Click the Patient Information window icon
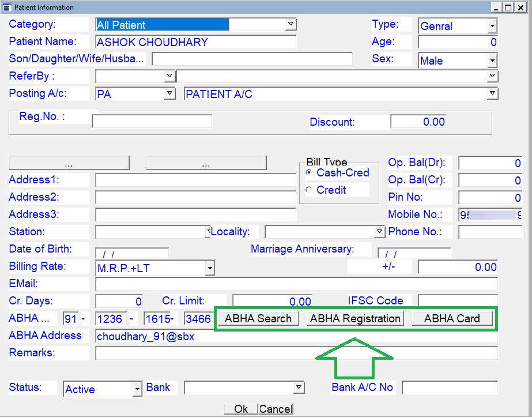 (x=7, y=7)
